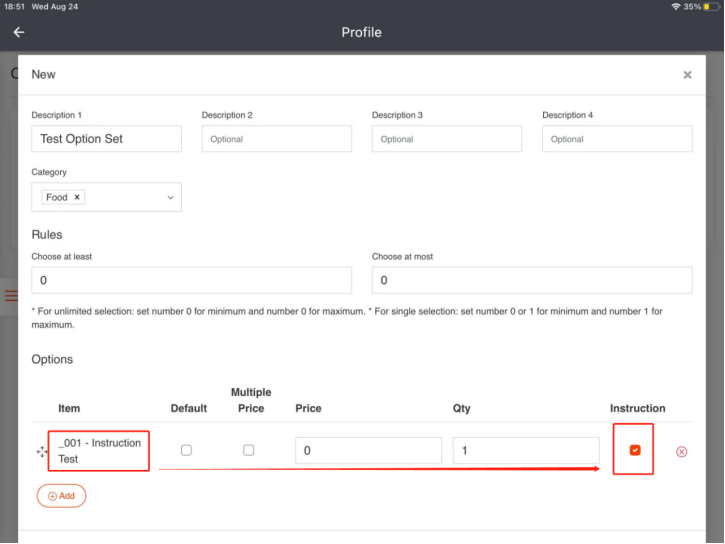Select the _001 - Instruction Test item
Viewport: 725px width, 544px height.
99,451
